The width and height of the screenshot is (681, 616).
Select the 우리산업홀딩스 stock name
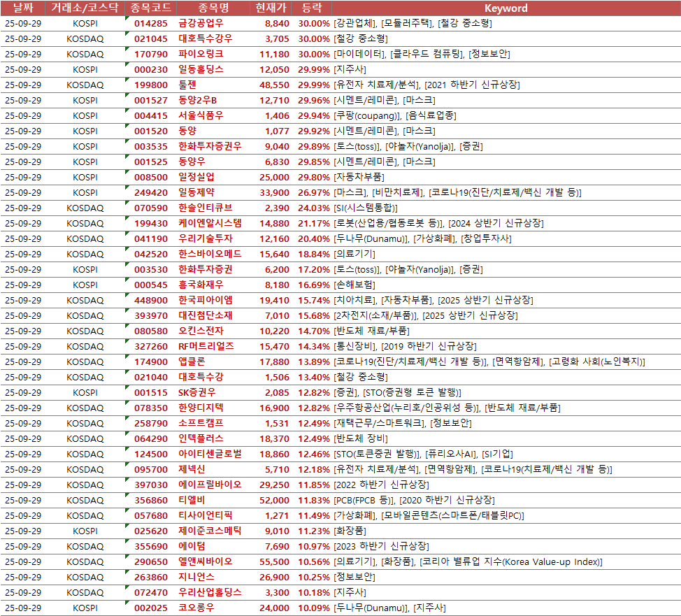(210, 592)
